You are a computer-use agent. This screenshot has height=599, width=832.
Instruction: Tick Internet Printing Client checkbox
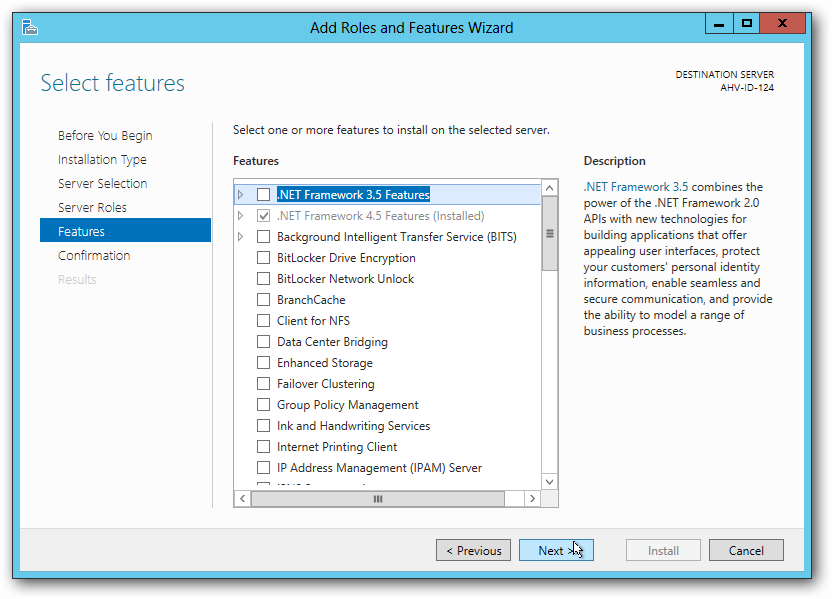[263, 447]
